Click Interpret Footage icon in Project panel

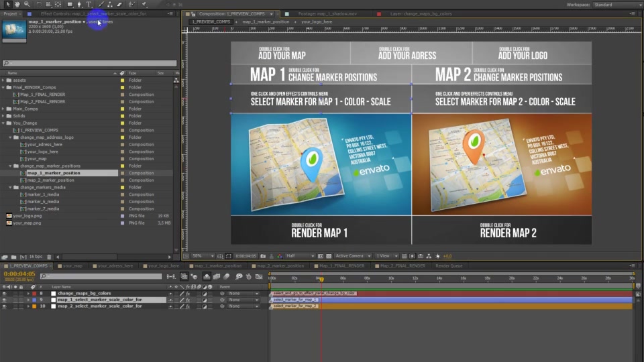pos(5,257)
